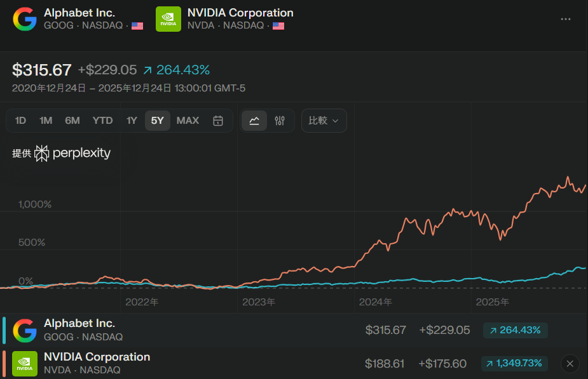Expand the 比較 dropdown
This screenshot has height=379, width=588.
coord(324,121)
